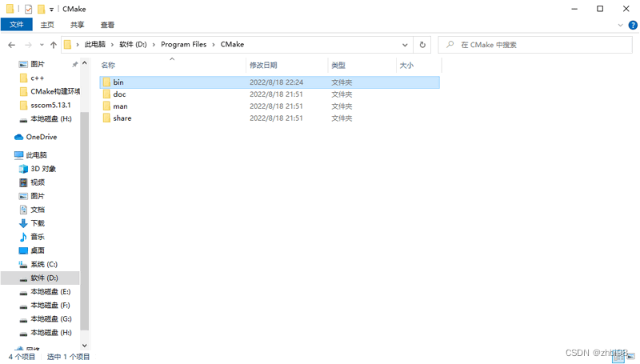The image size is (640, 364).
Task: Open 系统 (C:) drive in sidebar
Action: (44, 265)
